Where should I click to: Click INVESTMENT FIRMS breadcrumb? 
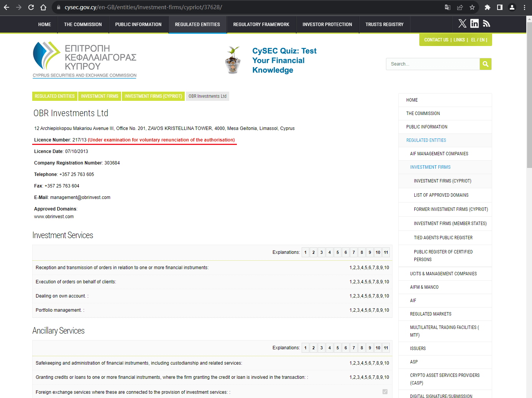pyautogui.click(x=100, y=96)
